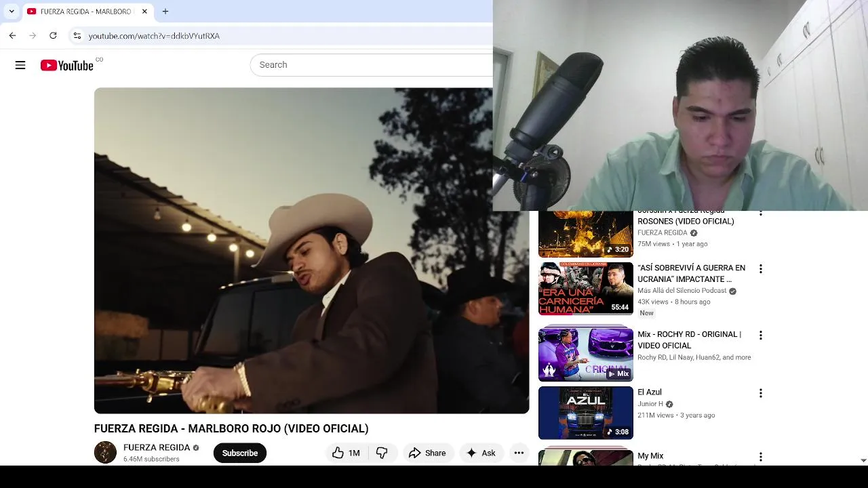
Task: Open the Ask AI button
Action: pos(481,453)
